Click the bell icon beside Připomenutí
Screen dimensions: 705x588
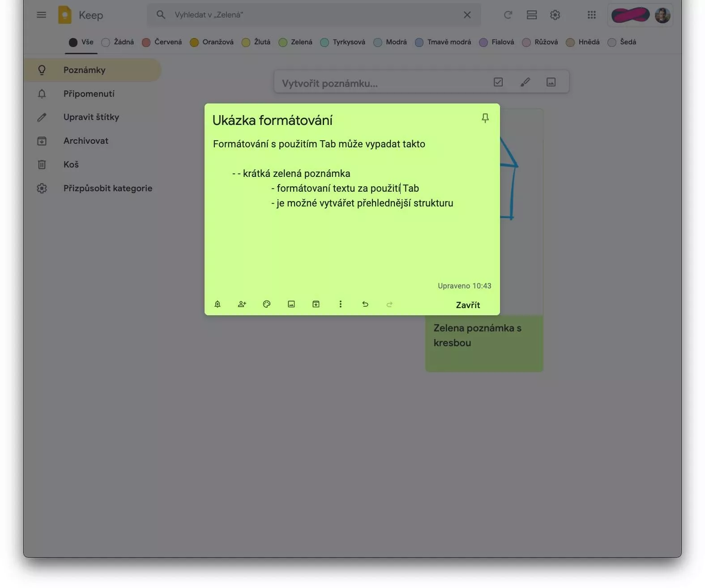tap(42, 94)
